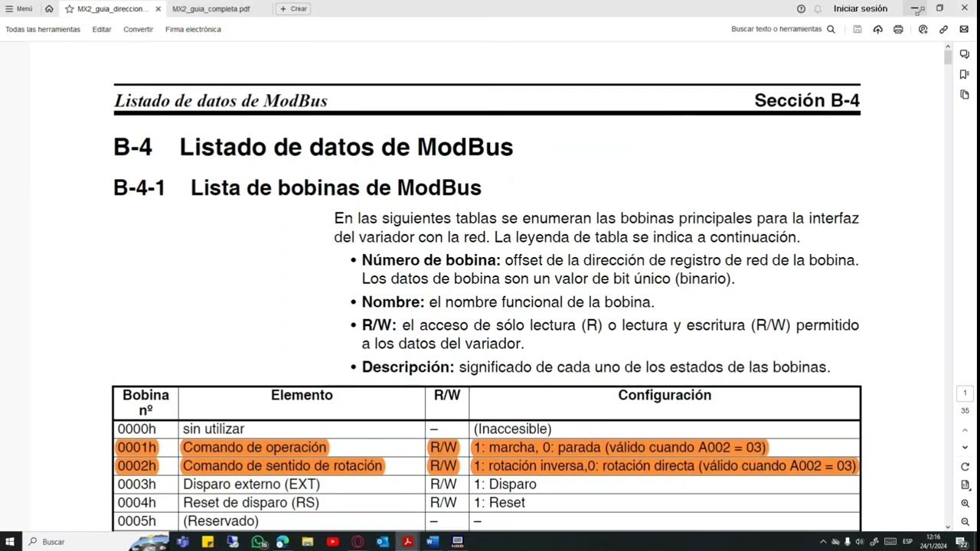Click 'Reset de disparo (RS)' cell

pos(250,503)
